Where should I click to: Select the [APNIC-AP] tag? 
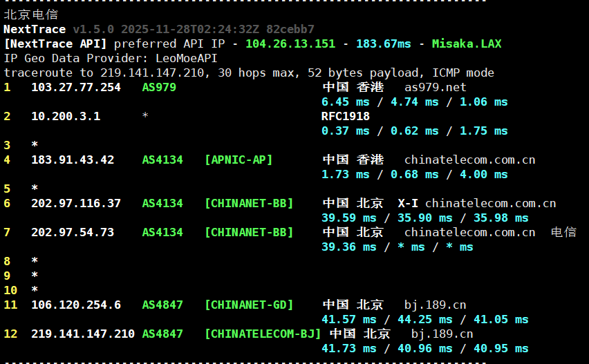click(x=239, y=160)
